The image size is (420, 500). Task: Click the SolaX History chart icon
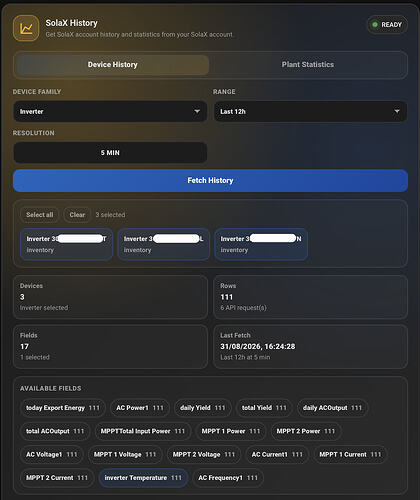26,28
